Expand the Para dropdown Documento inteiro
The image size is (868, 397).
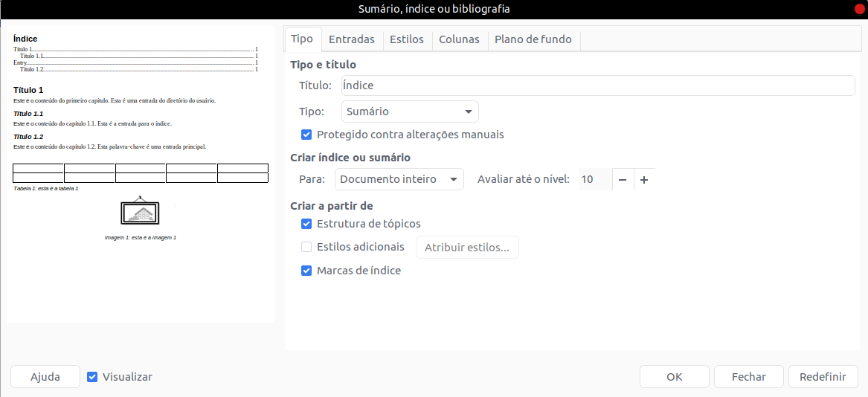coord(399,179)
